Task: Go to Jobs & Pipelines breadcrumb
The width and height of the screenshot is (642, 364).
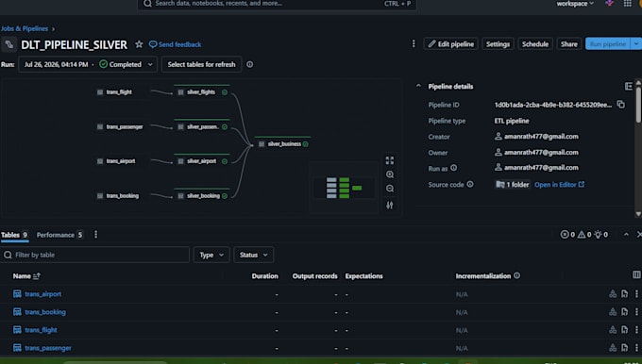Action: point(25,28)
